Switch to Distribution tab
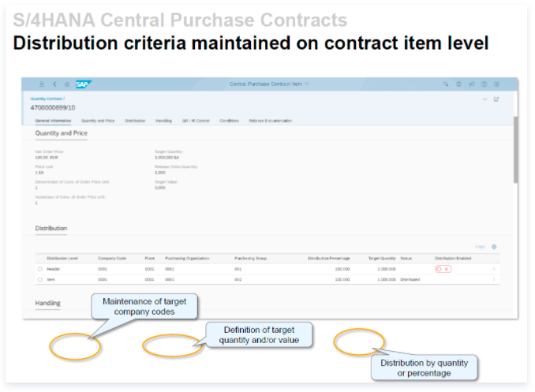This screenshot has height=392, width=535. pyautogui.click(x=135, y=121)
